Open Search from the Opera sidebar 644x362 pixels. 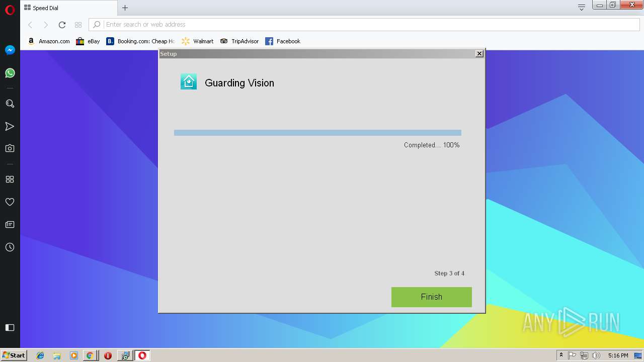[10, 104]
